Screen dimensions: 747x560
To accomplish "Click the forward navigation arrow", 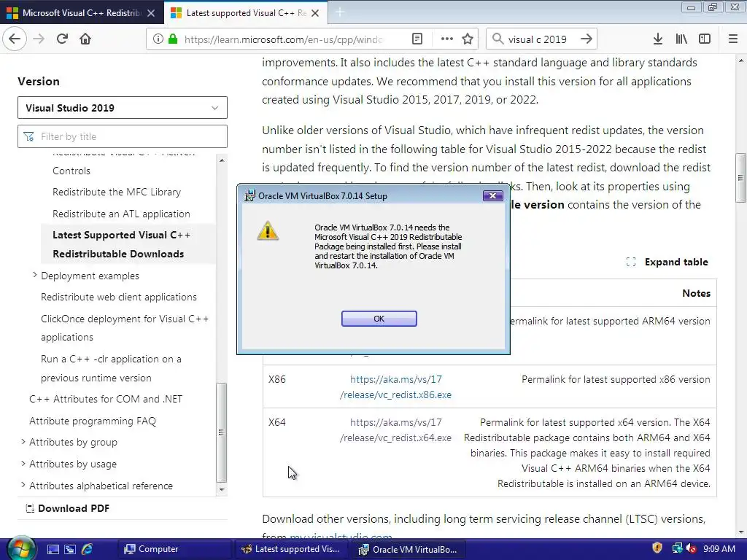I will coord(39,39).
